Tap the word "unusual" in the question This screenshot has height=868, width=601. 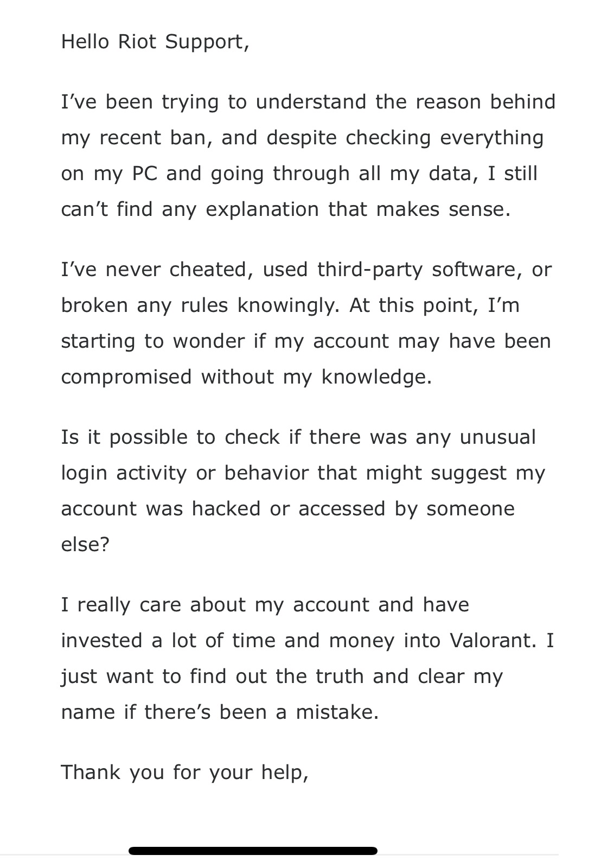(497, 437)
